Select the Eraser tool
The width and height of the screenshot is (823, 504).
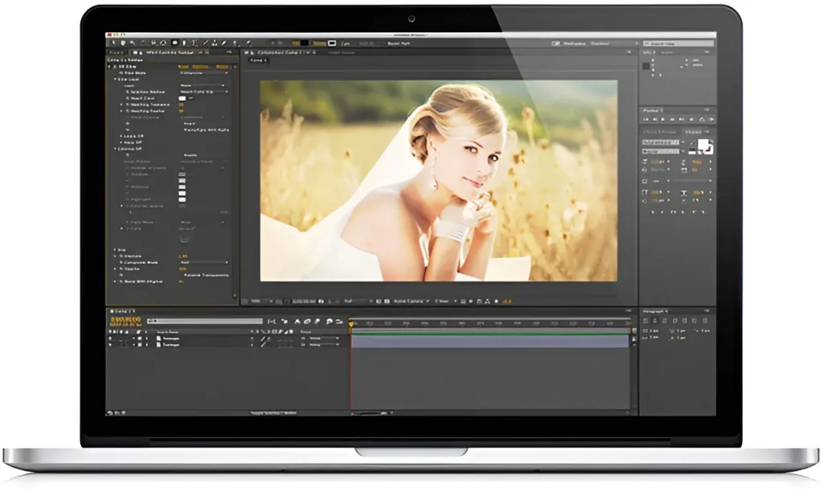pos(223,43)
